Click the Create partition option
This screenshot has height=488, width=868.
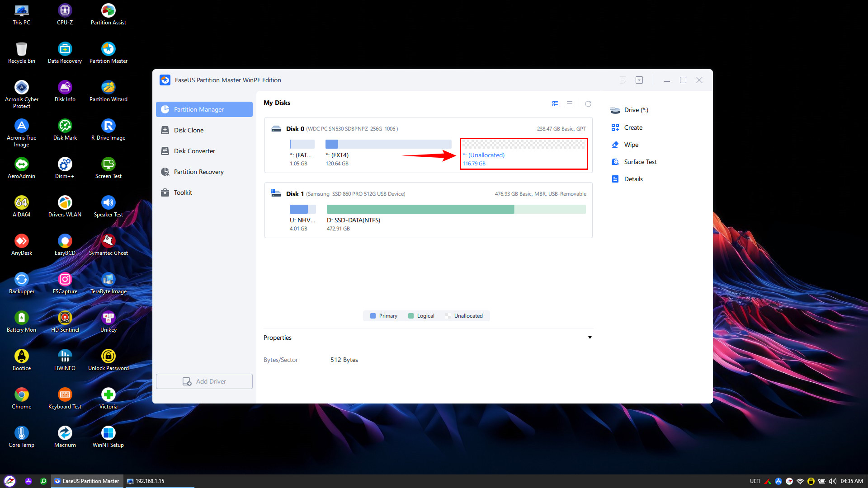pos(632,127)
